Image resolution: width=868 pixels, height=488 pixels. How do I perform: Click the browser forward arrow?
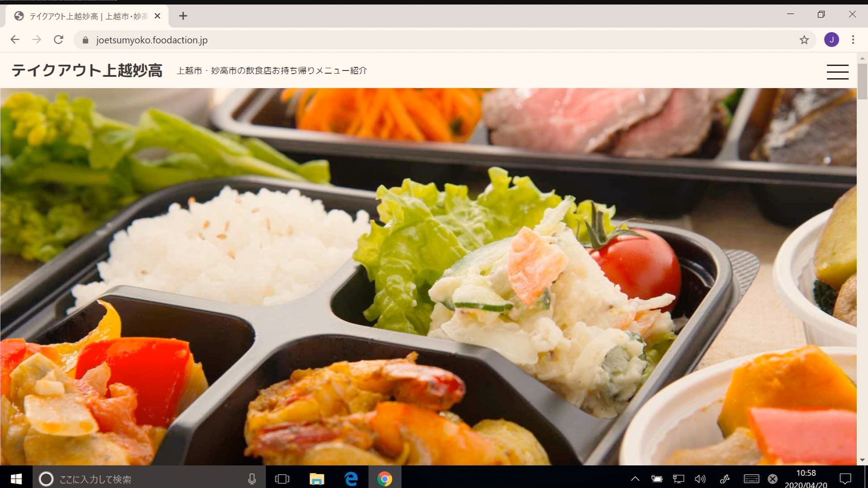tap(37, 40)
